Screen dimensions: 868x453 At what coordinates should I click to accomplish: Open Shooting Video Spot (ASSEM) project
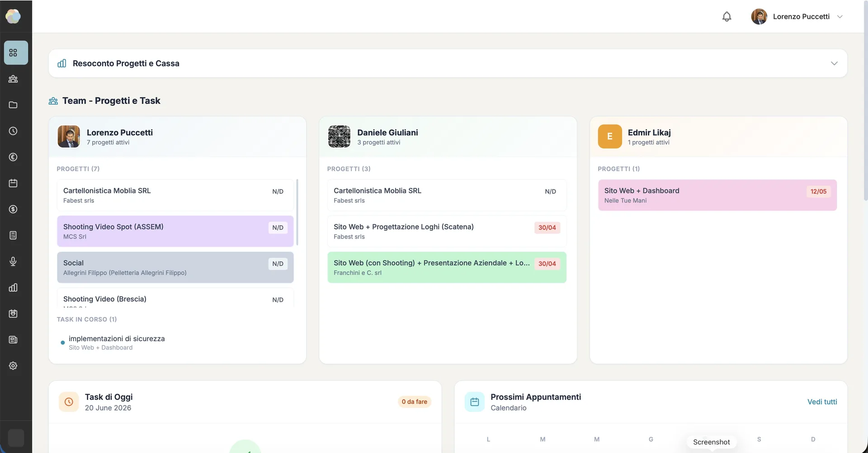pos(175,231)
